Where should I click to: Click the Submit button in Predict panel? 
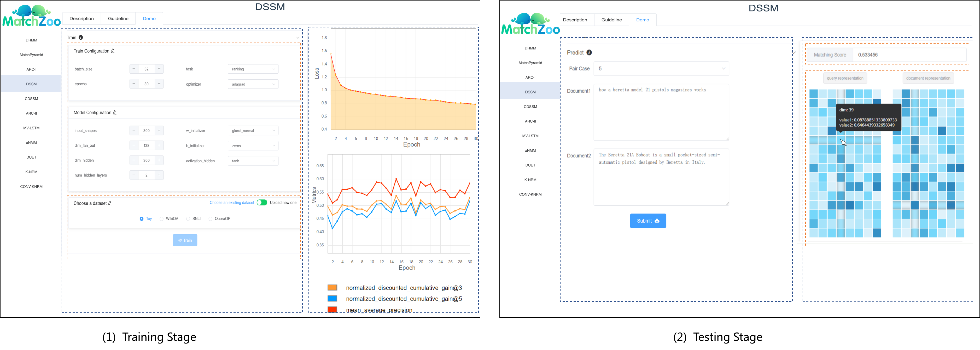click(648, 220)
